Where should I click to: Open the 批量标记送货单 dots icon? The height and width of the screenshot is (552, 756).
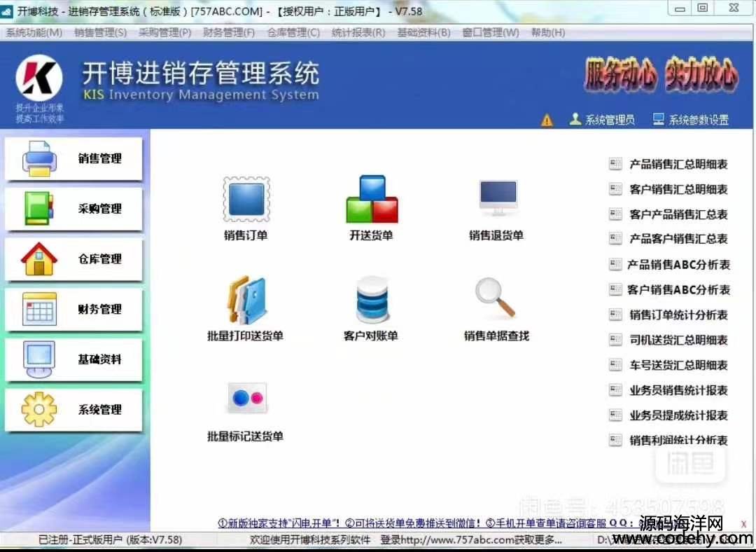coord(247,398)
